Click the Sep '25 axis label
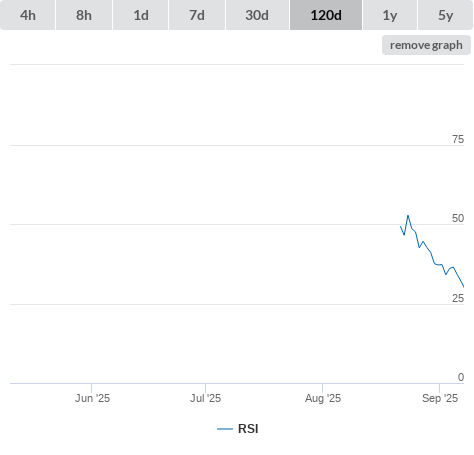This screenshot has width=474, height=455. 440,398
